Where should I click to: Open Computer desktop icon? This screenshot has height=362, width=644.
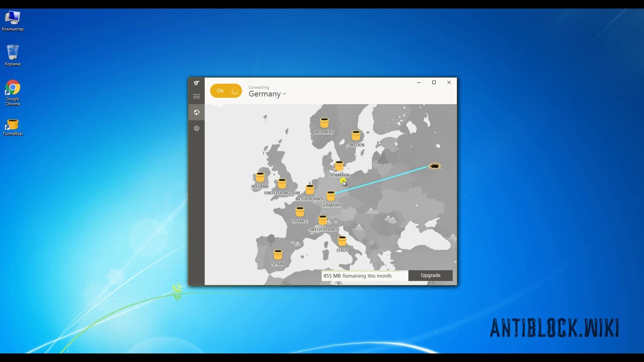[13, 21]
